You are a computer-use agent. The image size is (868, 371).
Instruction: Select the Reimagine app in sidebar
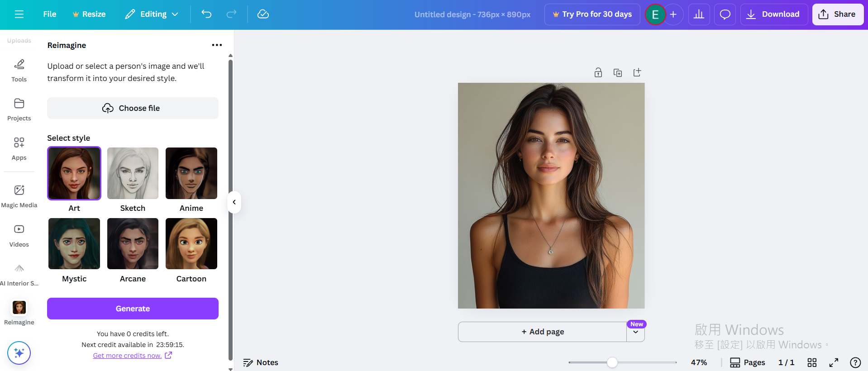tap(19, 313)
